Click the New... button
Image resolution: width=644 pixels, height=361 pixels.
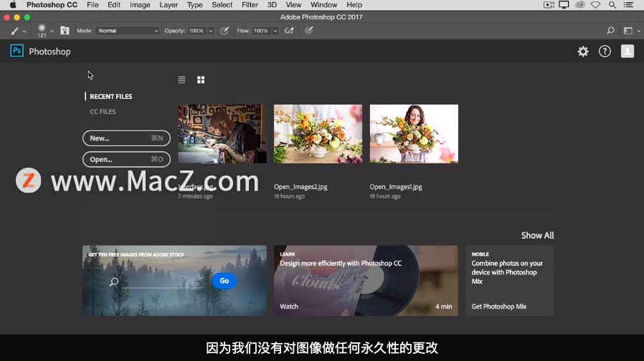tap(126, 138)
